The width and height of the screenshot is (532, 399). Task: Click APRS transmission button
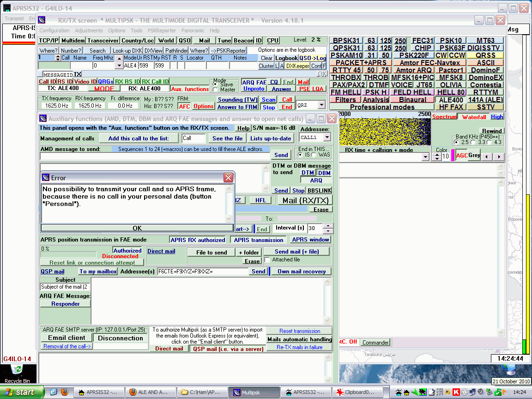[x=259, y=240]
